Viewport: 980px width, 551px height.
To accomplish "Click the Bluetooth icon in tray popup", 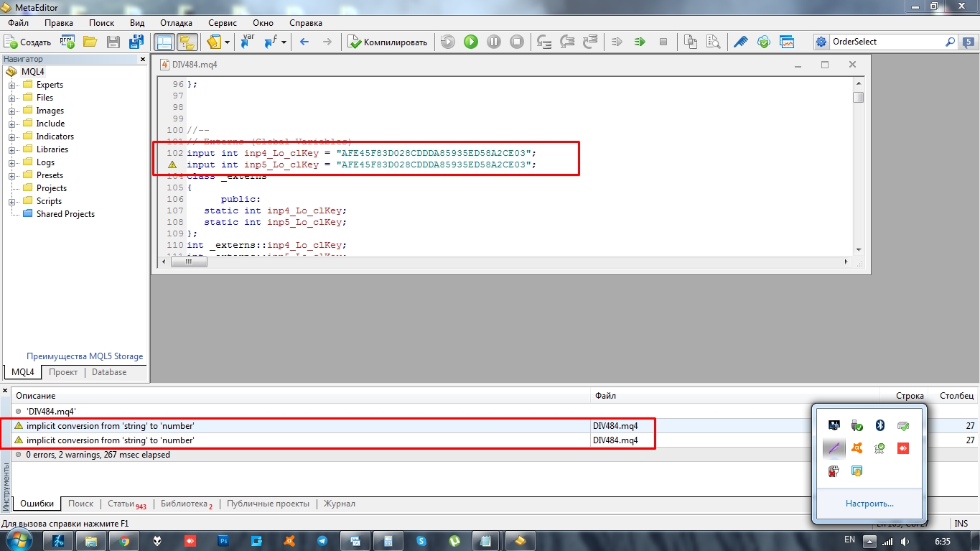I will click(x=879, y=425).
